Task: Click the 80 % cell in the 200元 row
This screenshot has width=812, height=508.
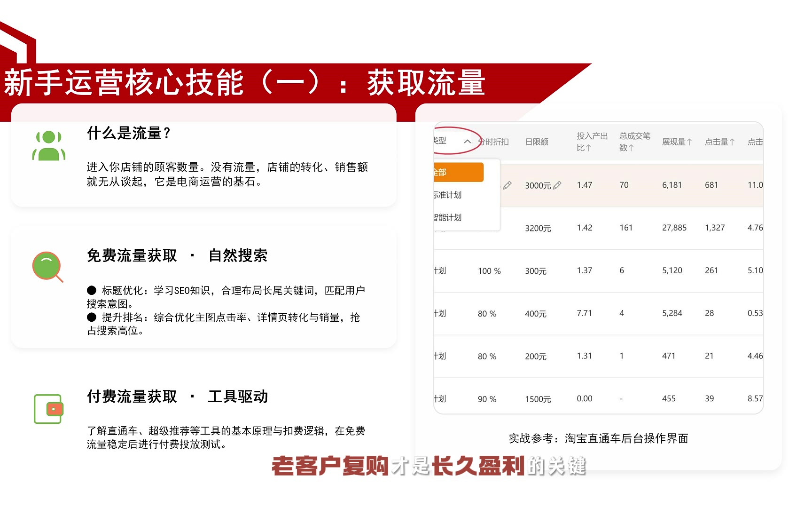Action: (x=487, y=357)
